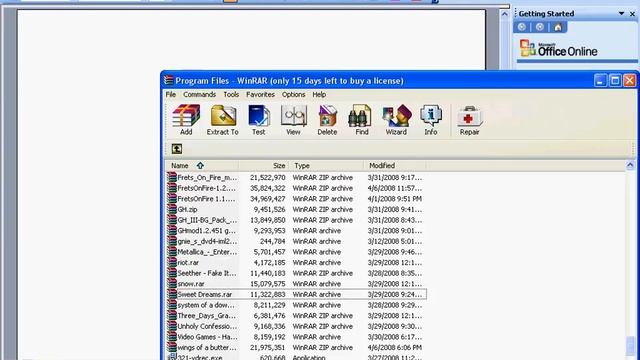Screen dimensions: 640x360
Task: Open the Commands menu
Action: tap(199, 94)
